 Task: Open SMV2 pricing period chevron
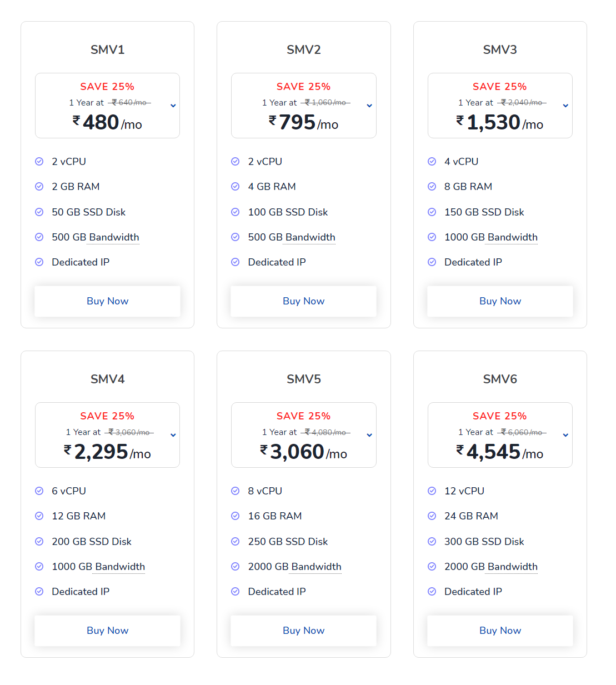[x=369, y=106]
